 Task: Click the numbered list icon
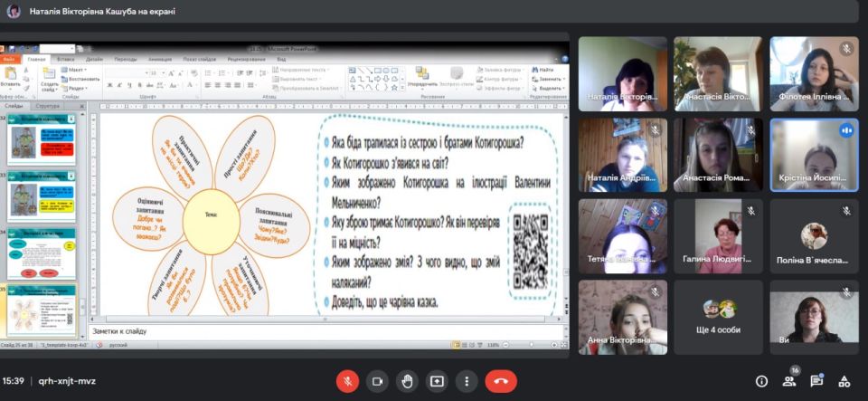[222, 73]
